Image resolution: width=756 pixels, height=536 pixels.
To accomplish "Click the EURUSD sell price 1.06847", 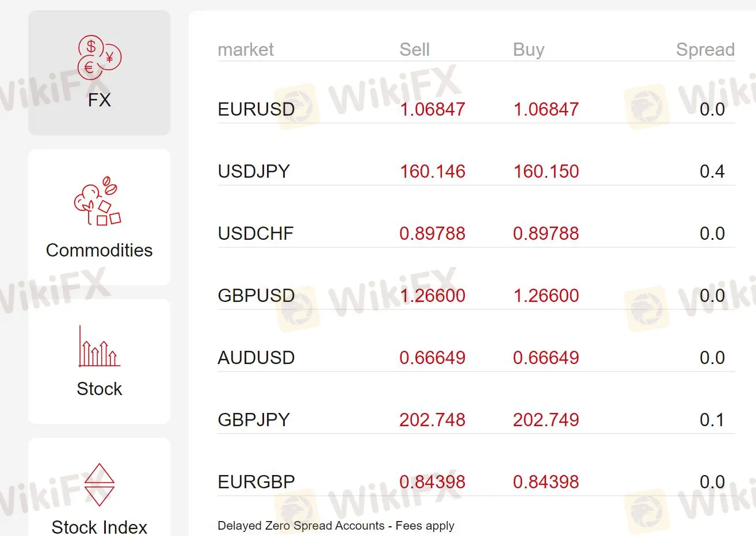I will pos(432,109).
